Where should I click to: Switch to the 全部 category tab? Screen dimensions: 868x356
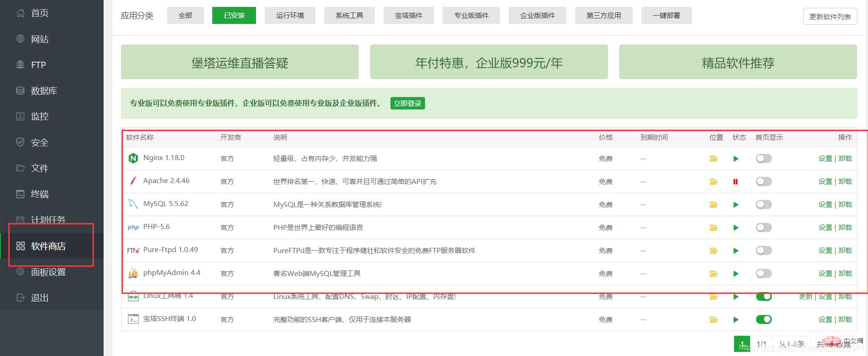pos(185,15)
